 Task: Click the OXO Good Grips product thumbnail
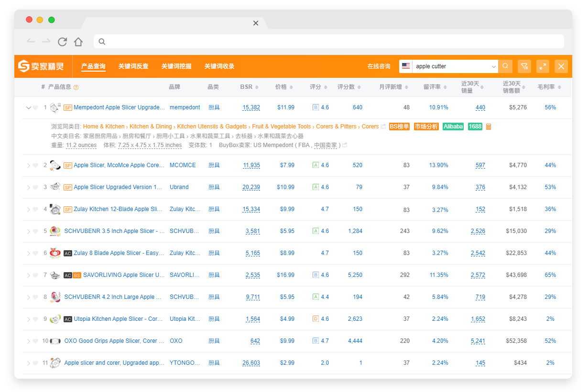coord(55,341)
